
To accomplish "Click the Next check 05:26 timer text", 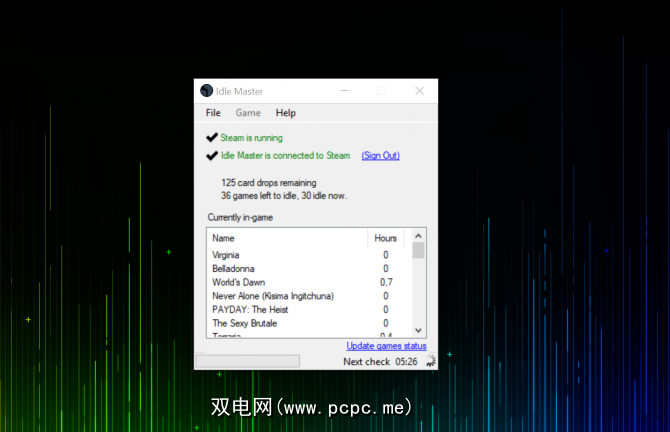I will tap(380, 361).
